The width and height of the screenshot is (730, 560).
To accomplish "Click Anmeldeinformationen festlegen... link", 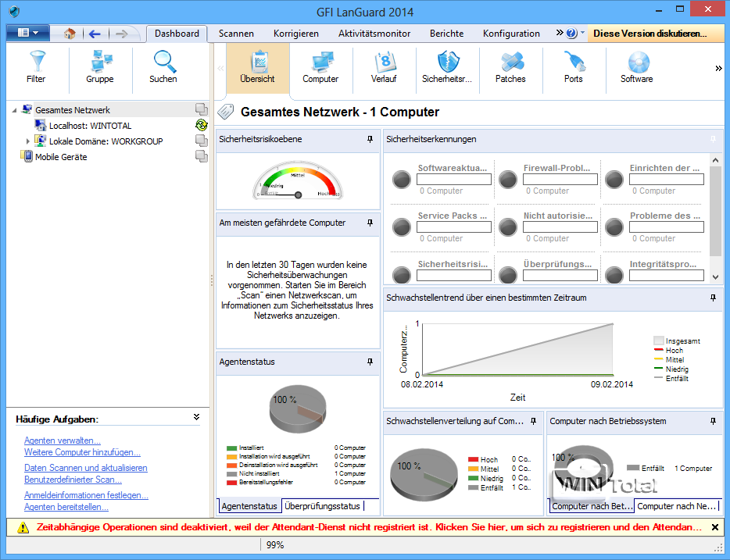I will pyautogui.click(x=86, y=495).
